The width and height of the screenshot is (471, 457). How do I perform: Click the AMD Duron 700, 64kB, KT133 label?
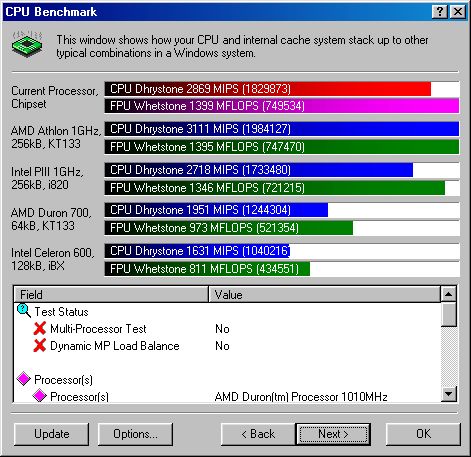point(51,219)
